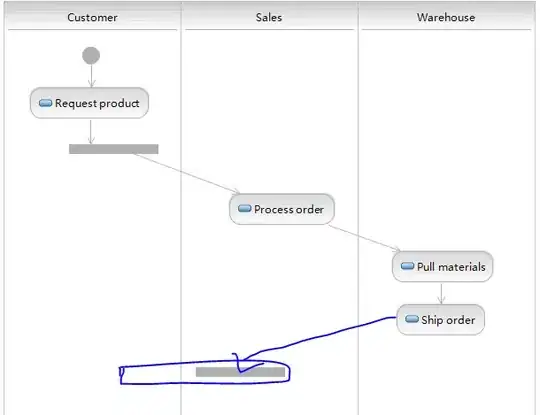Viewport: 540px width, 415px height.
Task: Select the arrow between Pull materials and Ship order
Action: (x=442, y=293)
